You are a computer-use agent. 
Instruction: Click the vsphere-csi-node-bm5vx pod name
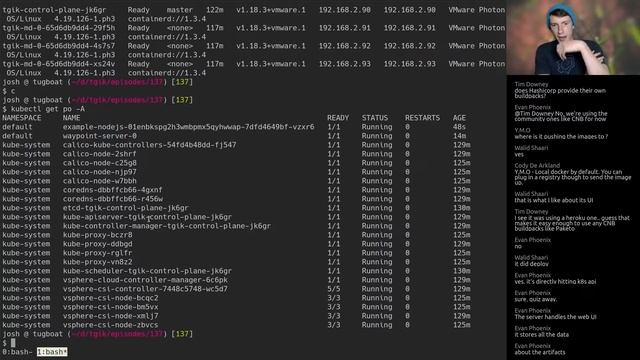click(110, 307)
